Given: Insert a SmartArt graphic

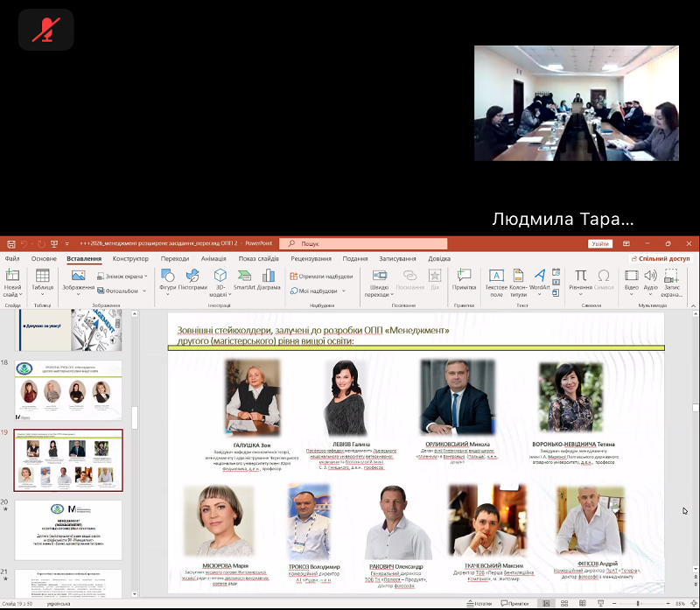Looking at the screenshot, I should pyautogui.click(x=243, y=280).
